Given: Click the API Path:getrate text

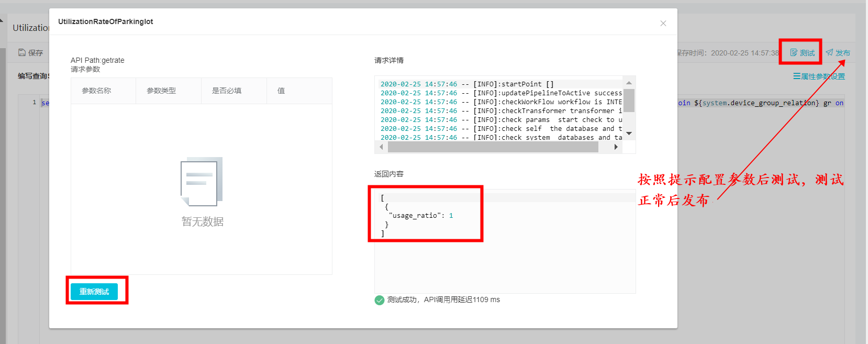Looking at the screenshot, I should coord(97,60).
